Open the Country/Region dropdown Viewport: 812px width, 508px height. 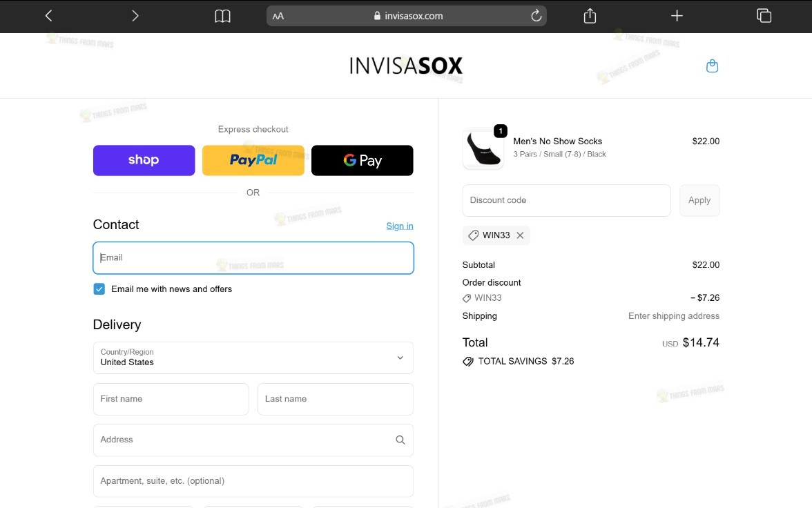[253, 358]
